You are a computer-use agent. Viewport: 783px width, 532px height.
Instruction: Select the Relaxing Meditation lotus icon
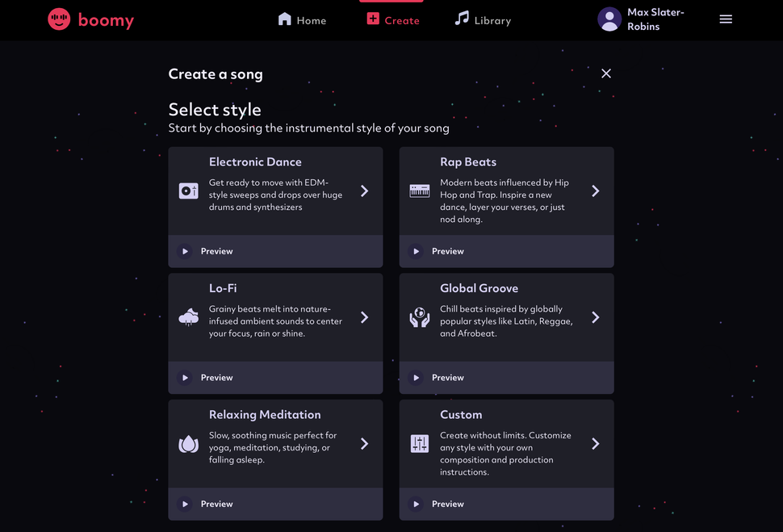click(x=188, y=444)
